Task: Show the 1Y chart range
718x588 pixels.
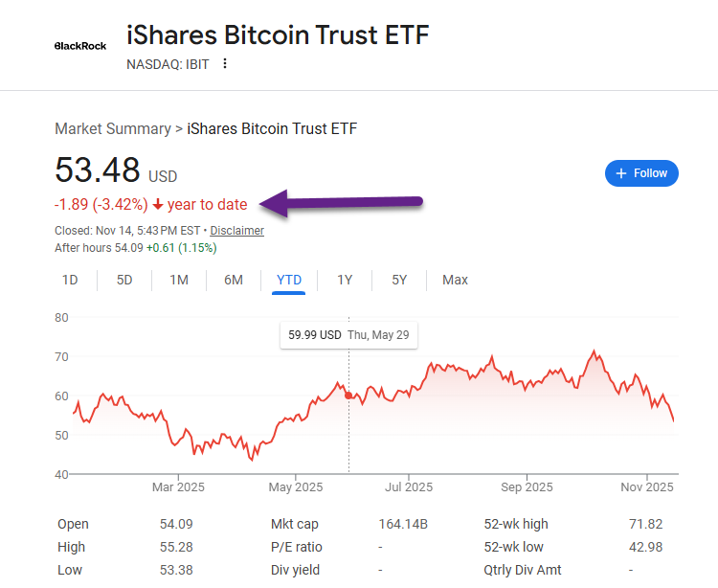Action: click(x=345, y=280)
